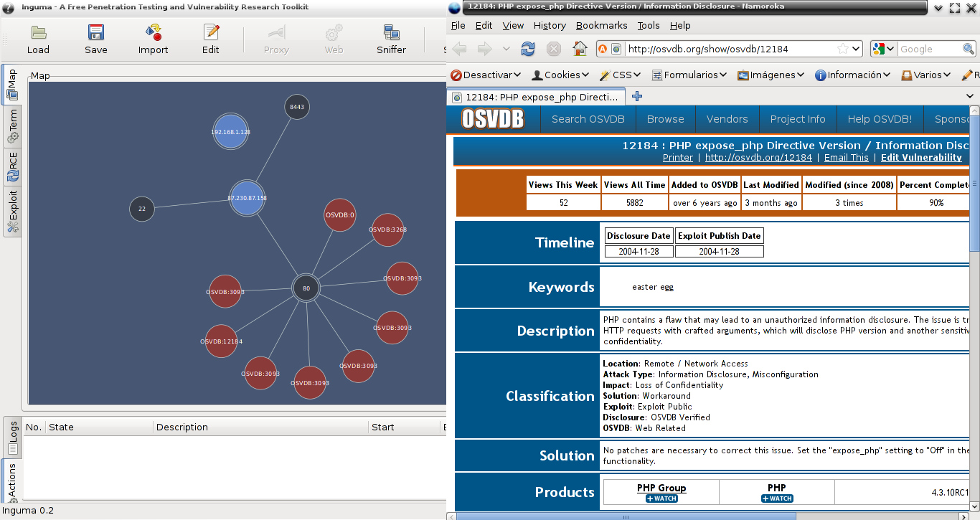Open Import in the Inguma toolbar
The image size is (980, 520).
tap(154, 40)
